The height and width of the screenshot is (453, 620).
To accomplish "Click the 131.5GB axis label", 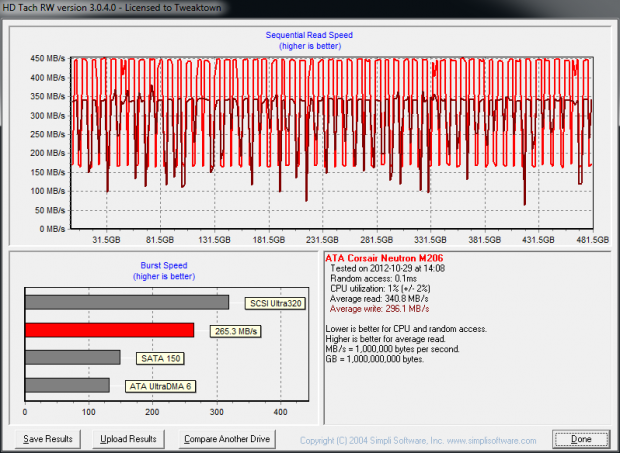I will 214,240.
